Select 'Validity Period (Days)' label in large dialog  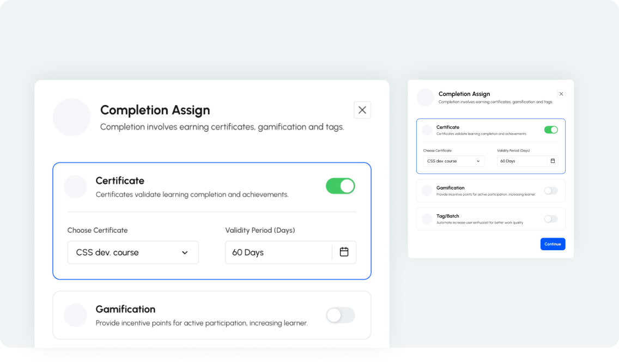[260, 230]
